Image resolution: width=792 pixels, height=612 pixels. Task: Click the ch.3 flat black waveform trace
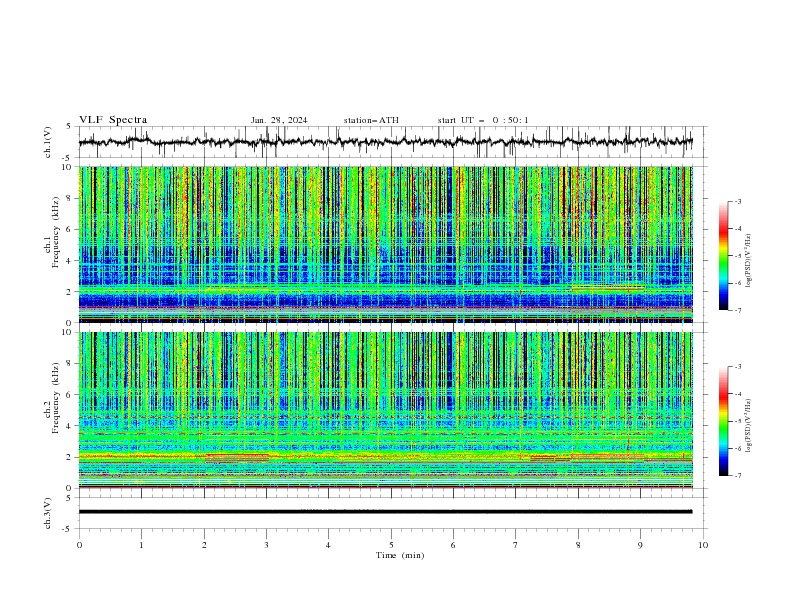coord(386,512)
